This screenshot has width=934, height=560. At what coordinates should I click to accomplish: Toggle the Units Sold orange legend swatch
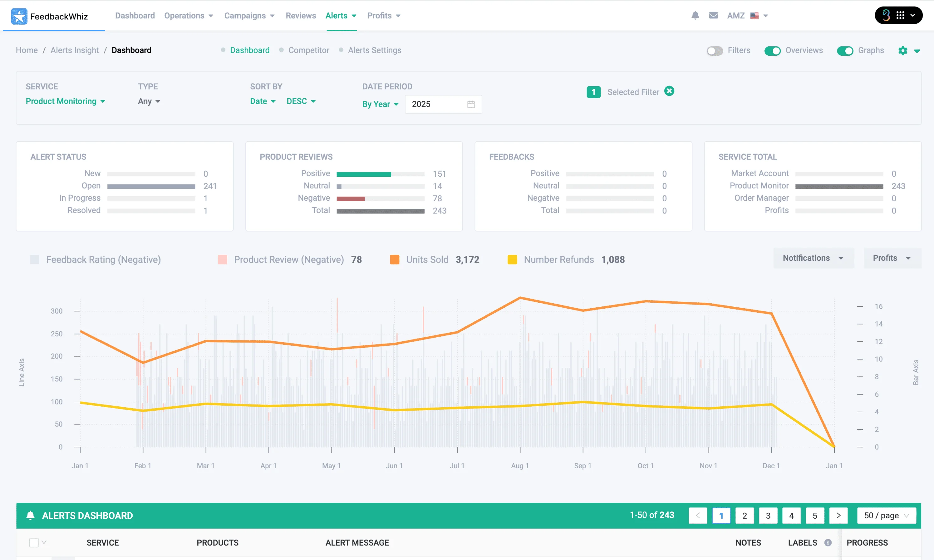[x=394, y=260]
